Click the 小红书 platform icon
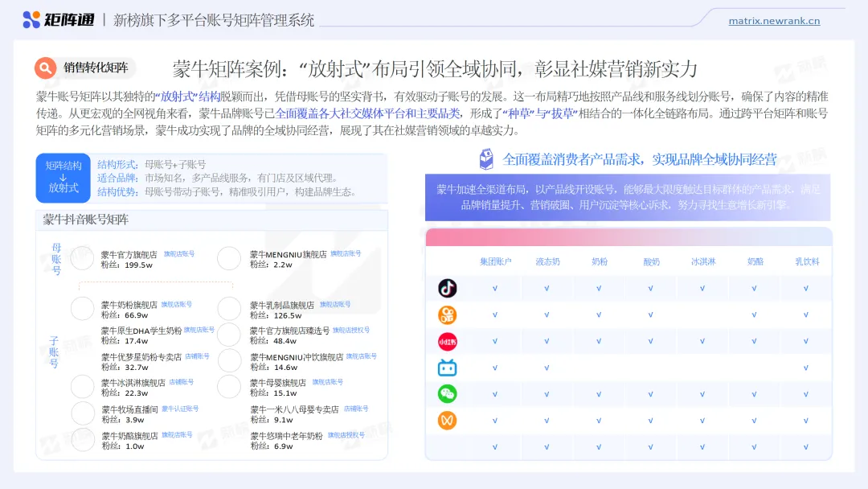868x489 pixels. 448,341
